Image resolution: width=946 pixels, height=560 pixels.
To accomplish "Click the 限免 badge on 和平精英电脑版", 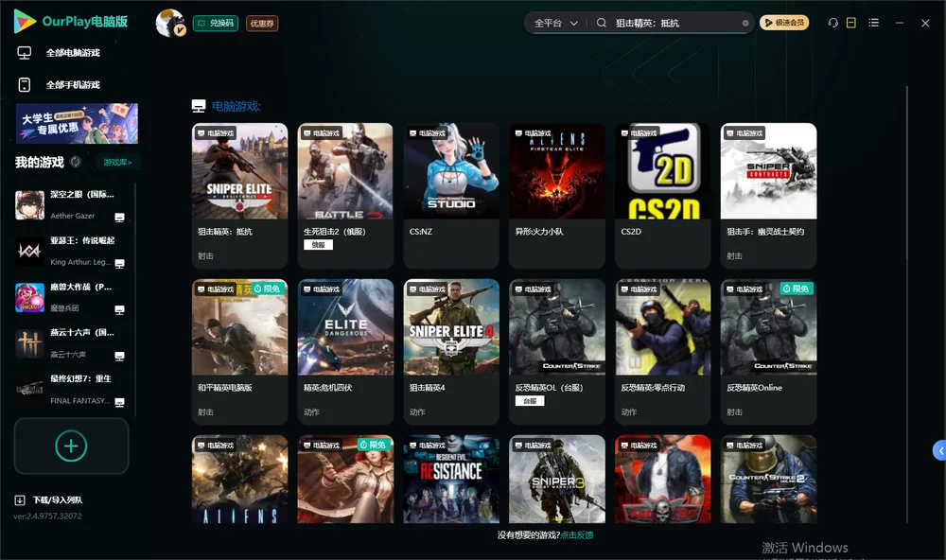I will point(268,289).
